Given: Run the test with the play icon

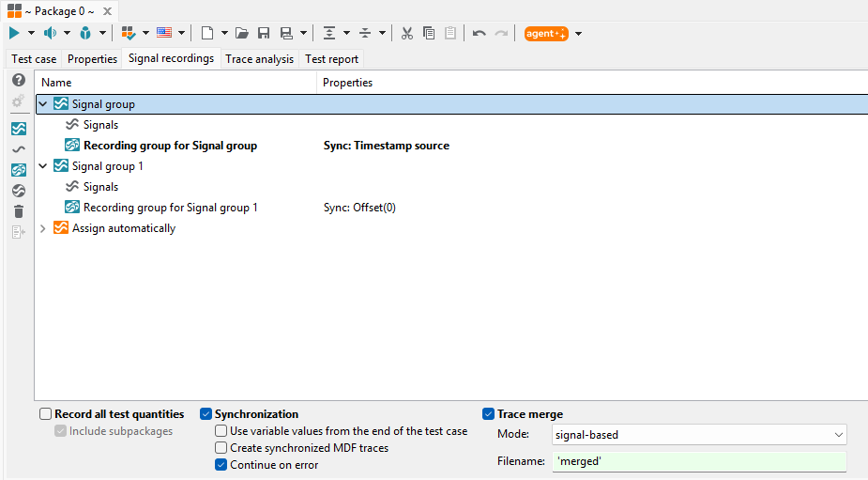Looking at the screenshot, I should (14, 33).
